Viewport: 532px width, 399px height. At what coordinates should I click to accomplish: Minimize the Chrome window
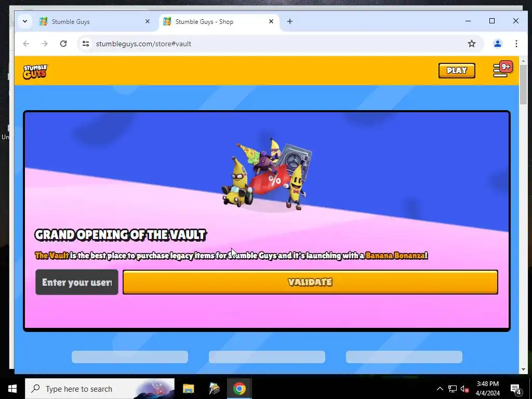pos(468,21)
